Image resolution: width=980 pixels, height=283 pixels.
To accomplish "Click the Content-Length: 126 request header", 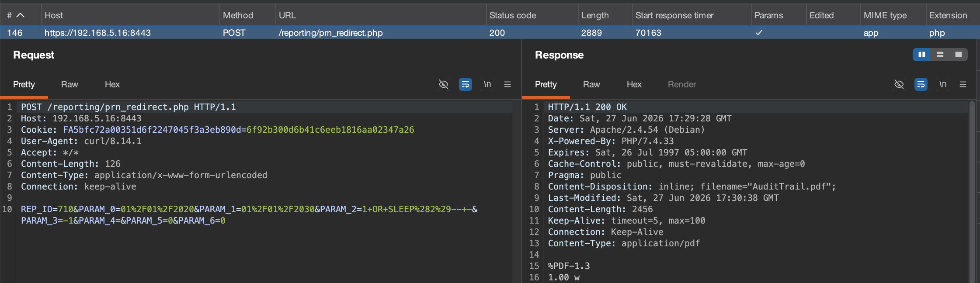I will point(70,164).
